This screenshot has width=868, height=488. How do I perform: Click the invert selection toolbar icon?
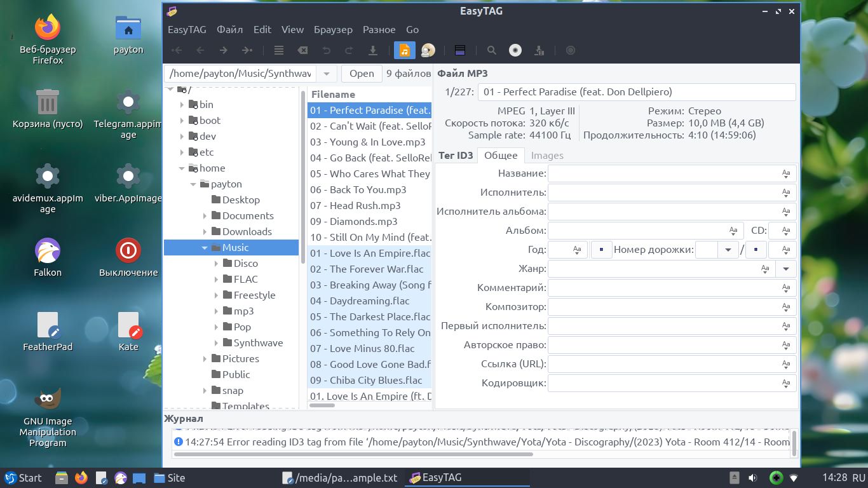(x=460, y=50)
